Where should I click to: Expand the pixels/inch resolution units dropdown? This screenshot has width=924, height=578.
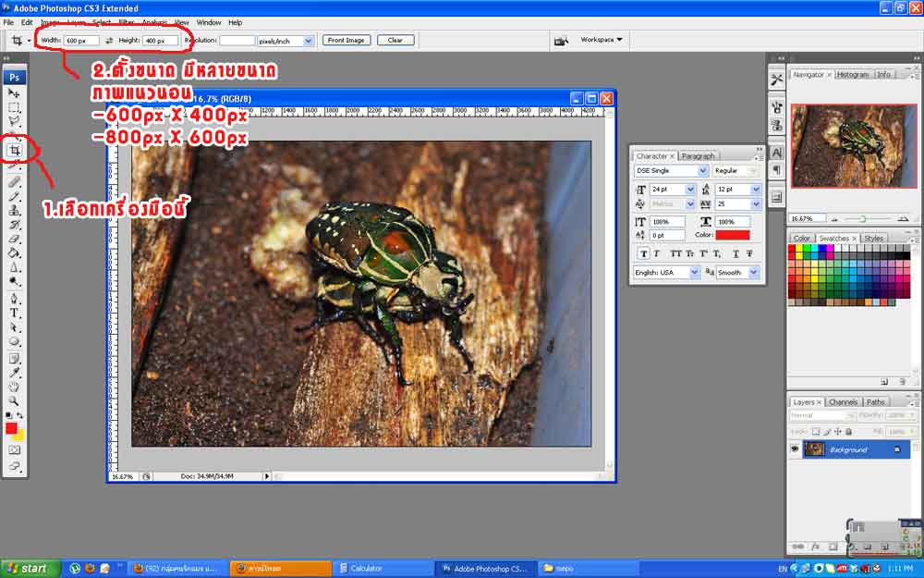(309, 41)
